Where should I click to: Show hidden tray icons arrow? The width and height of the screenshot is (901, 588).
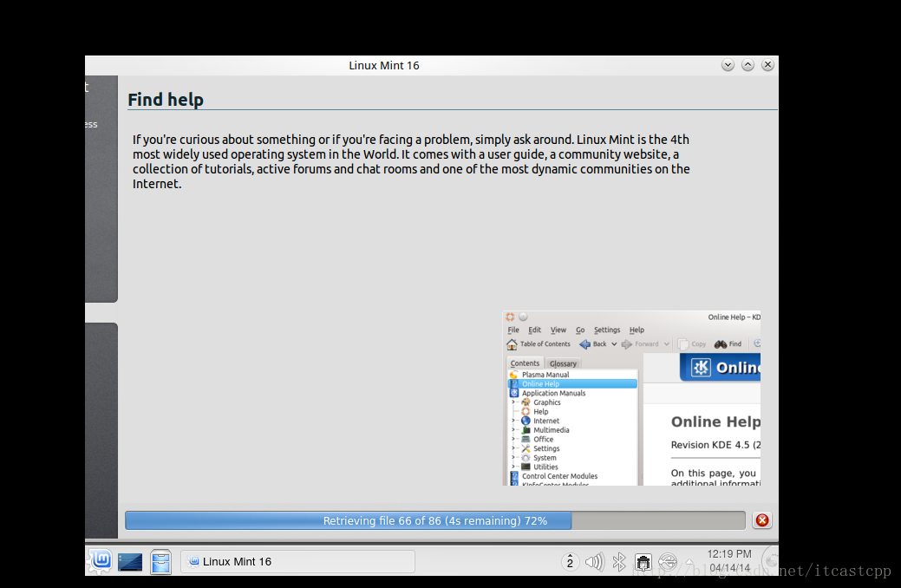[x=689, y=562]
